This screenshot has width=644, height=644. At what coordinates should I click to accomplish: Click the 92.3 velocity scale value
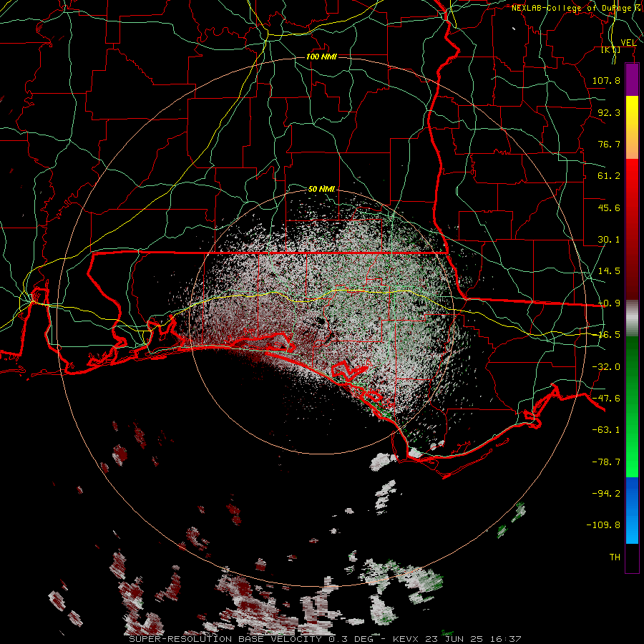(609, 112)
